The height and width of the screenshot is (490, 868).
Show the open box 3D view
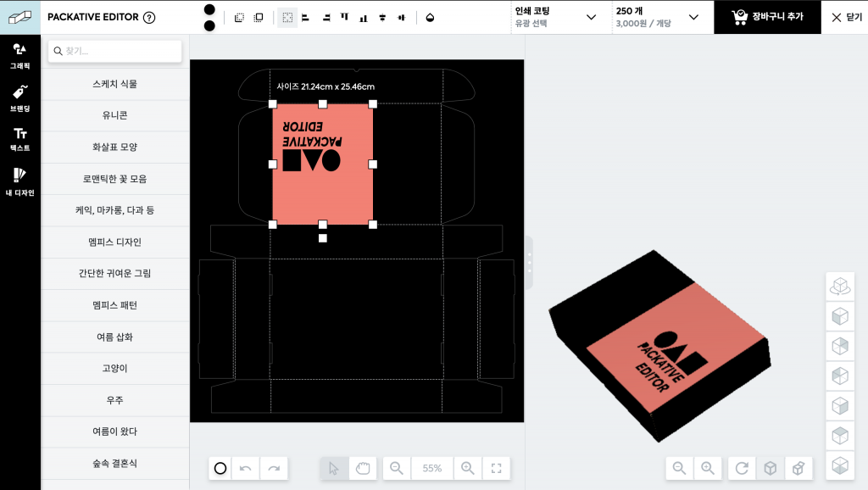coord(798,469)
